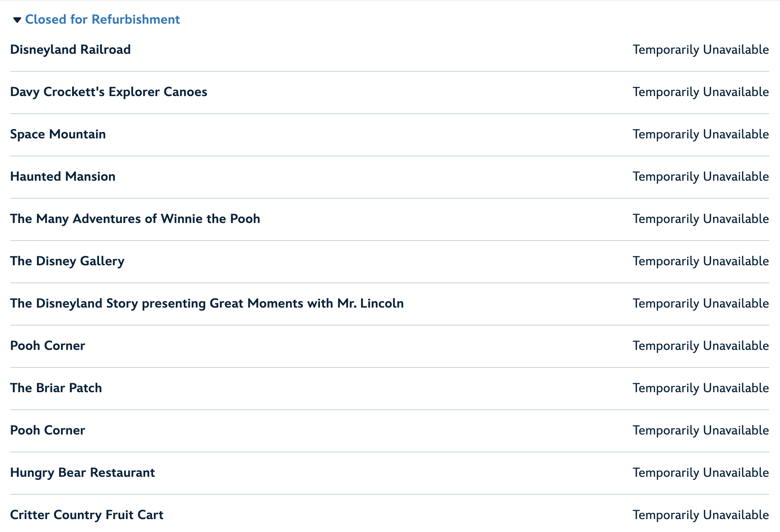
Task: Click Space Mountain's Temporarily Unavailable status
Action: [x=701, y=134]
